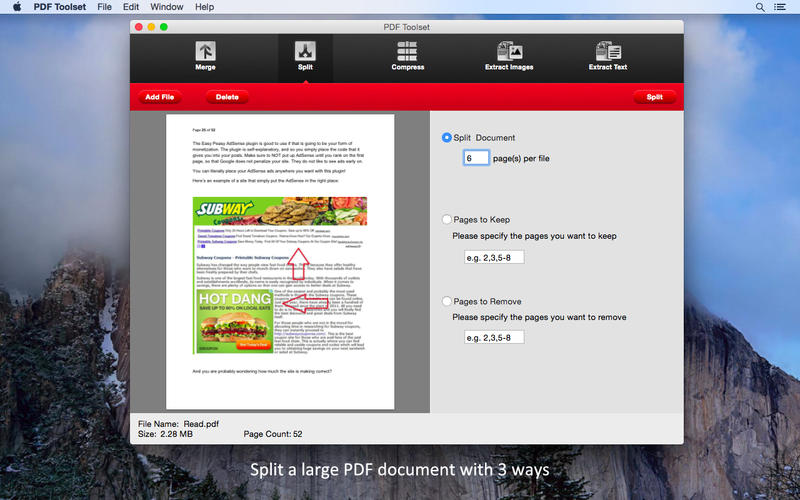Open the Window menu

coord(167,7)
